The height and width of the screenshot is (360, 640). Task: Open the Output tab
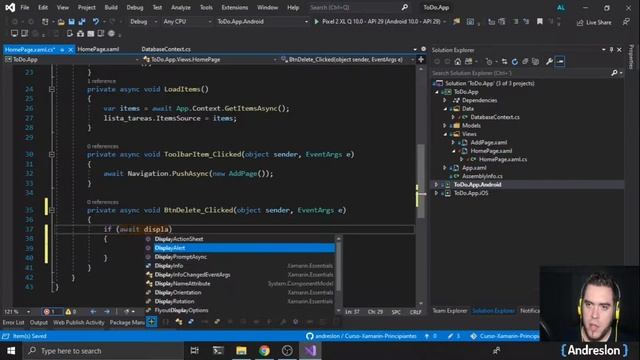[x=39, y=322]
